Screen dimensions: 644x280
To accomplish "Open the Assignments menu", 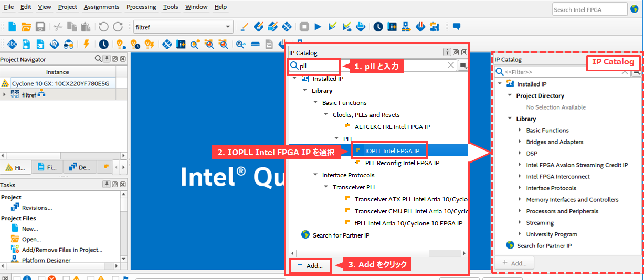I will (x=101, y=7).
